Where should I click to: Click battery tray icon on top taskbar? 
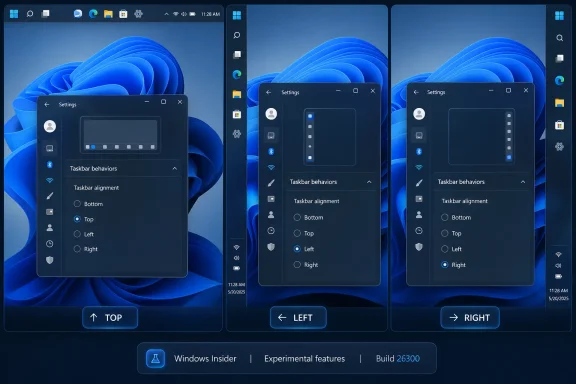(192, 14)
